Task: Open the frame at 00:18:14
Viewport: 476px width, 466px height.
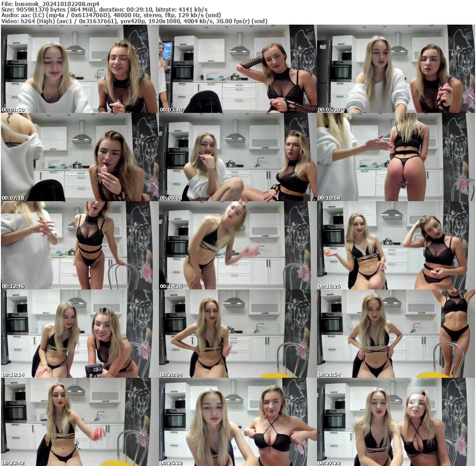Action: point(79,333)
